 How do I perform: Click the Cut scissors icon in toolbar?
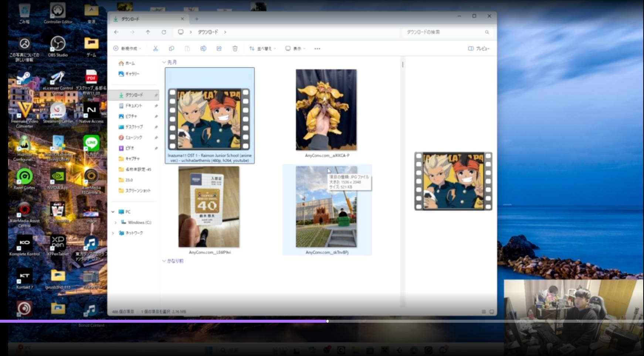click(156, 48)
